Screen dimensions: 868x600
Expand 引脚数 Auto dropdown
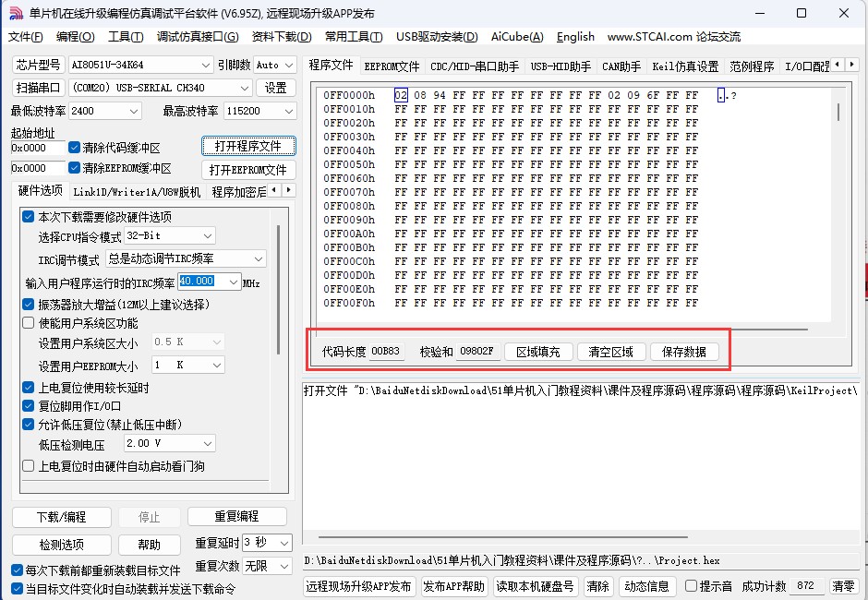(289, 65)
